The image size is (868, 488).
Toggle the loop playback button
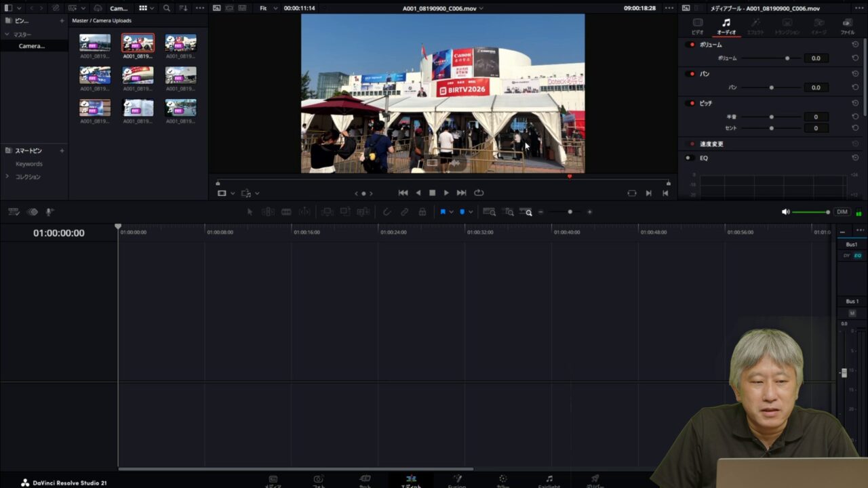479,193
